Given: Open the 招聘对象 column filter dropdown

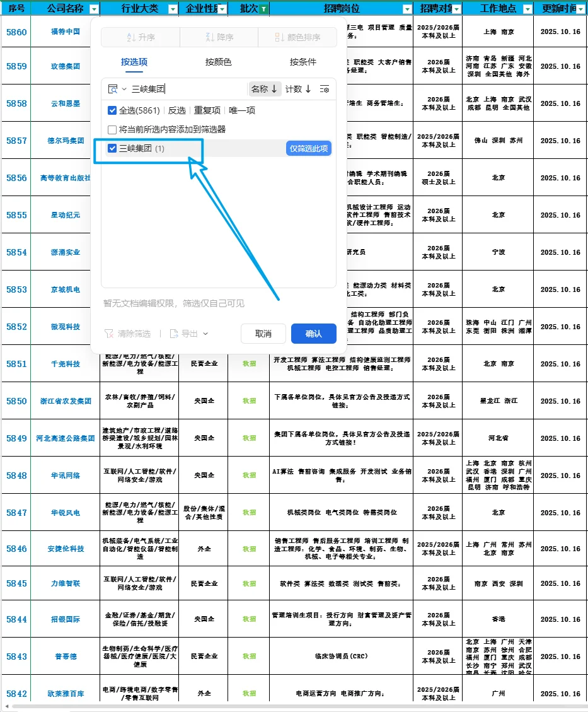Looking at the screenshot, I should (x=456, y=9).
